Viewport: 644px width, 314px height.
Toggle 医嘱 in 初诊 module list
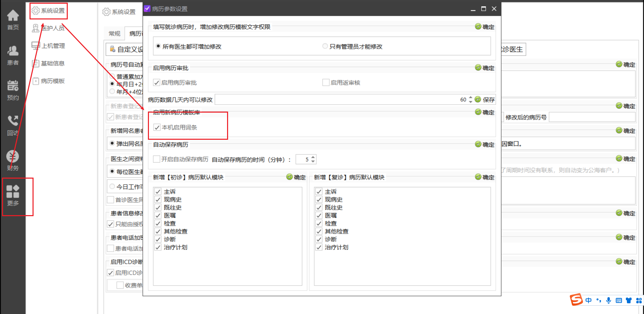coord(158,215)
